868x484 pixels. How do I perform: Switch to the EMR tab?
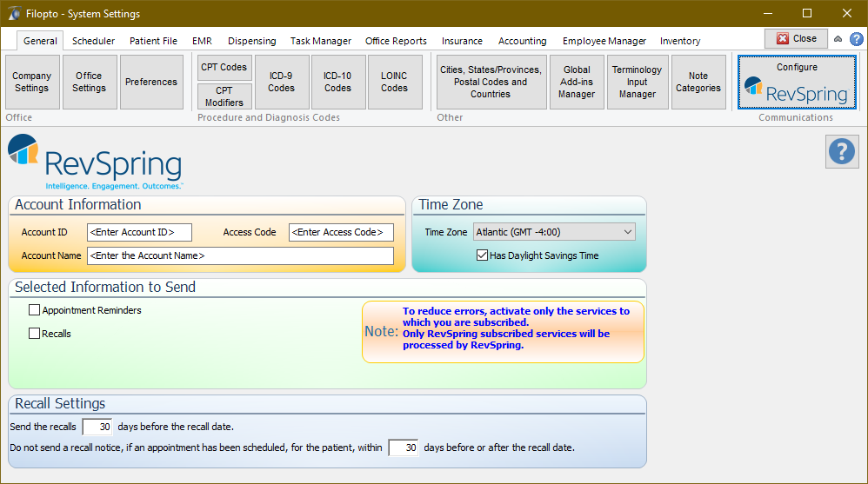tap(202, 41)
